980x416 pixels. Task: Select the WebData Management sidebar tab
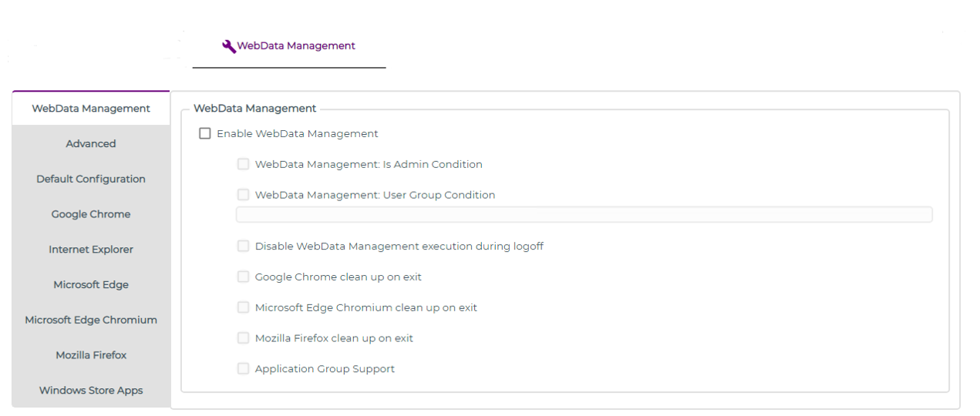[91, 109]
